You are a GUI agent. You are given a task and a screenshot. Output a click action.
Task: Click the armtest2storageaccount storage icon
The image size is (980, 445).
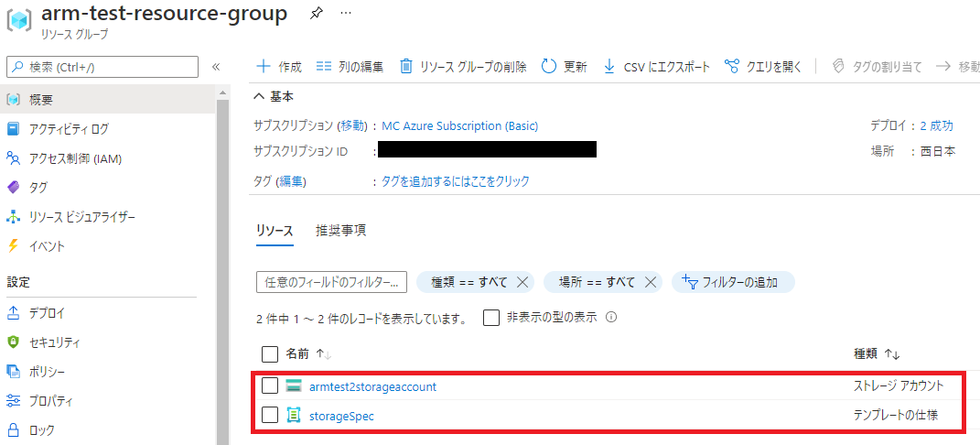(x=293, y=385)
